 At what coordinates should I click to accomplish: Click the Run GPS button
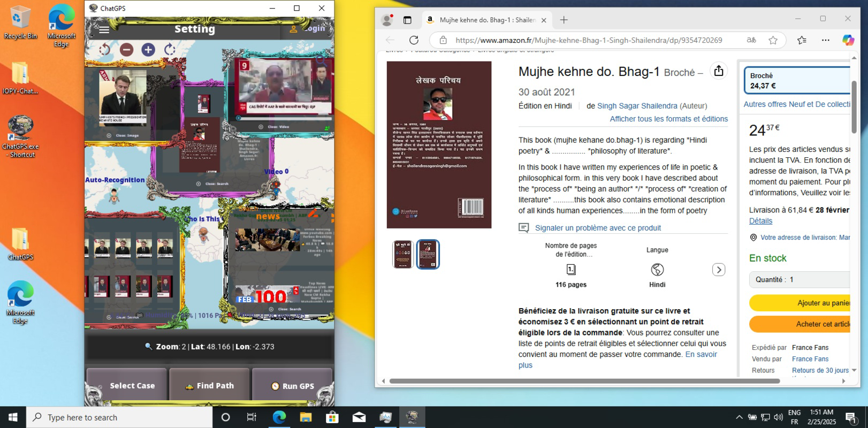point(292,385)
